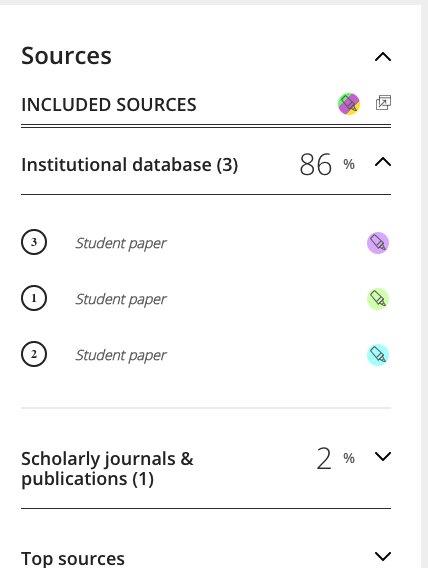Viewport: 428px width, 568px height.
Task: Click the 86 % similarity score
Action: pos(327,164)
